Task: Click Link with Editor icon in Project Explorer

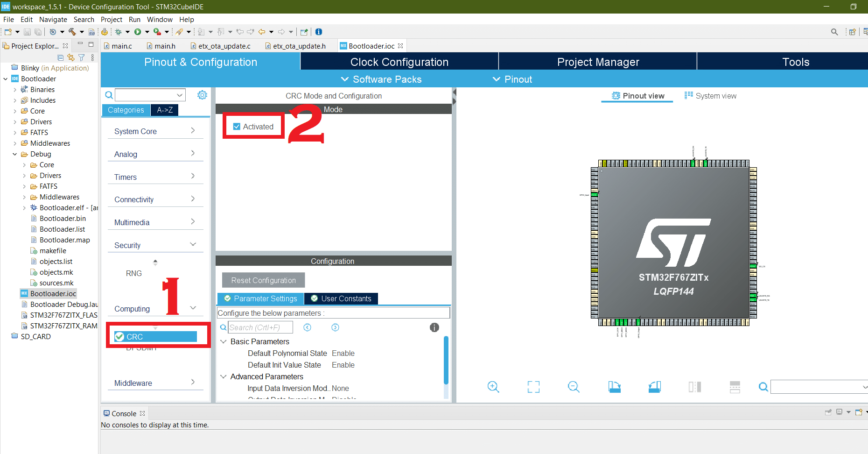Action: click(71, 57)
